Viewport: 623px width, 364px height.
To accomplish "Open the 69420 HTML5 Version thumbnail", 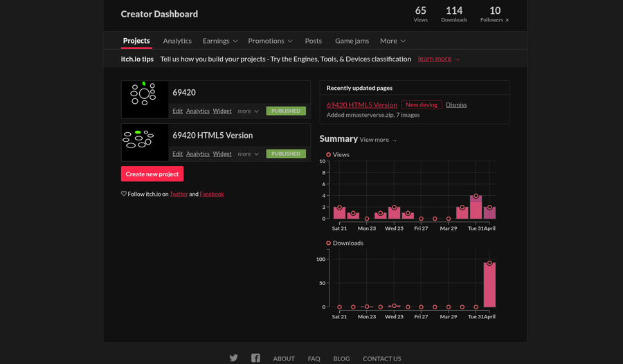I will click(x=145, y=143).
